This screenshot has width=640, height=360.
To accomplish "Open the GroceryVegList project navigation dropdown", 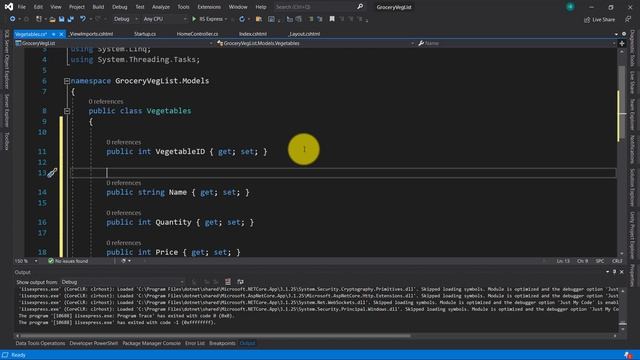I will (114, 43).
